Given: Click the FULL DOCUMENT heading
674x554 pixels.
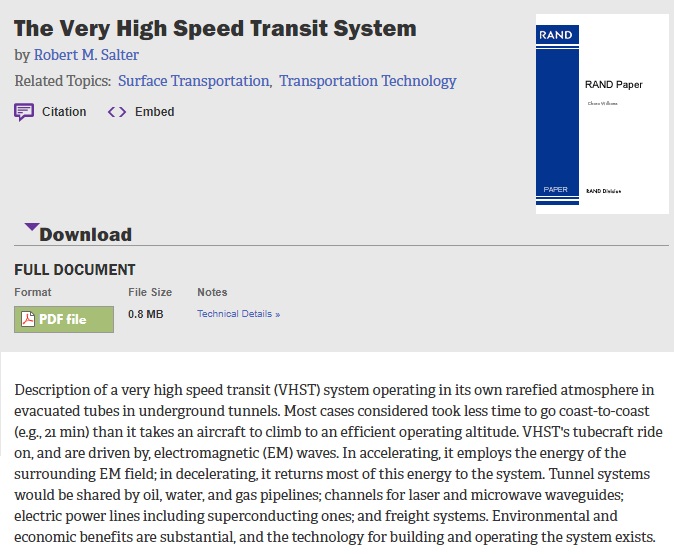Looking at the screenshot, I should [75, 270].
